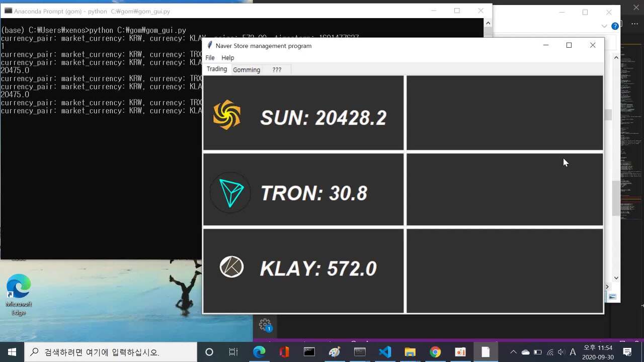The image size is (644, 362).
Task: Open the Microsoft Edge desktop shortcut
Action: (x=19, y=295)
